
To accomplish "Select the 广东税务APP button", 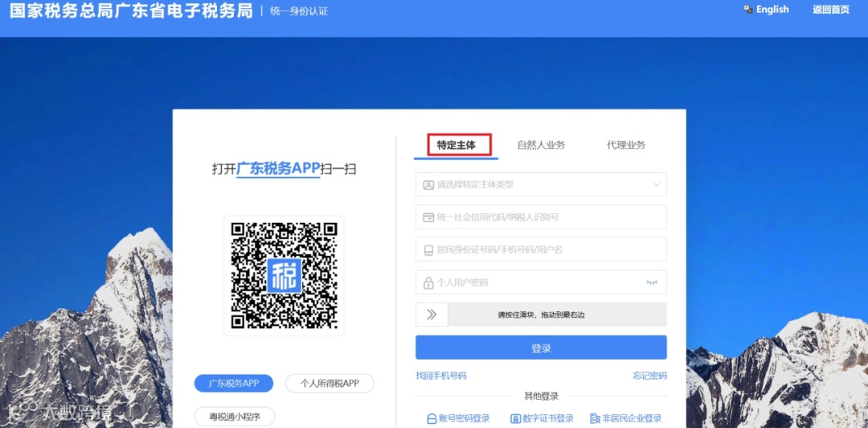I will (234, 383).
